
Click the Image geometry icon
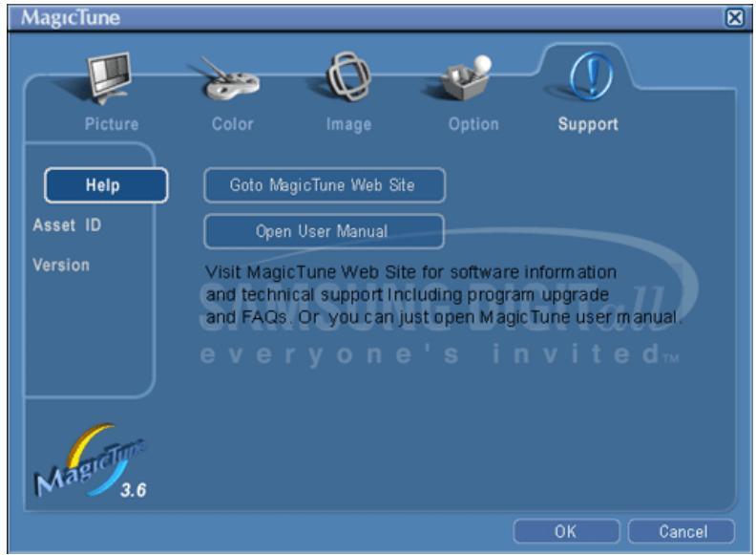348,76
